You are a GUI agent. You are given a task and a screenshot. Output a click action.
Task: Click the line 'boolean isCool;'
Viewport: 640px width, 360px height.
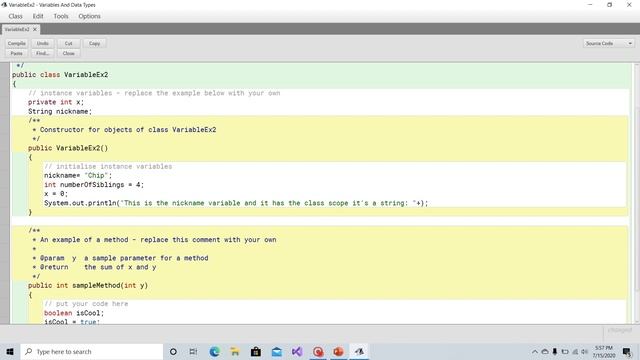[74, 313]
